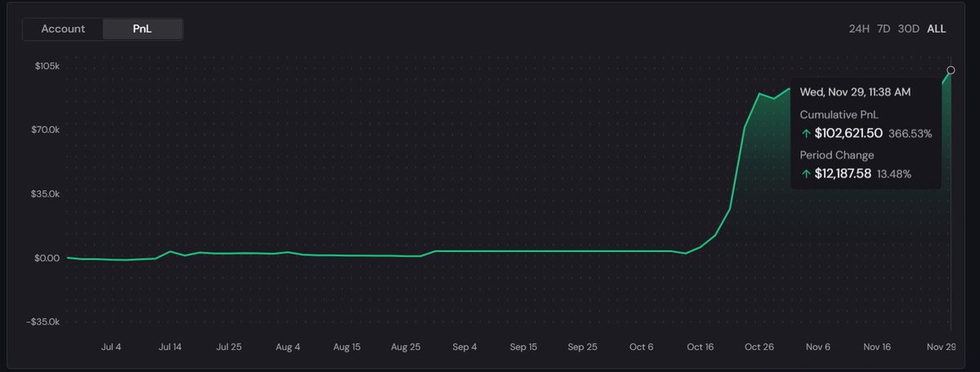This screenshot has height=372, width=980.
Task: Click the Period Change value $12,187.58
Action: (844, 174)
